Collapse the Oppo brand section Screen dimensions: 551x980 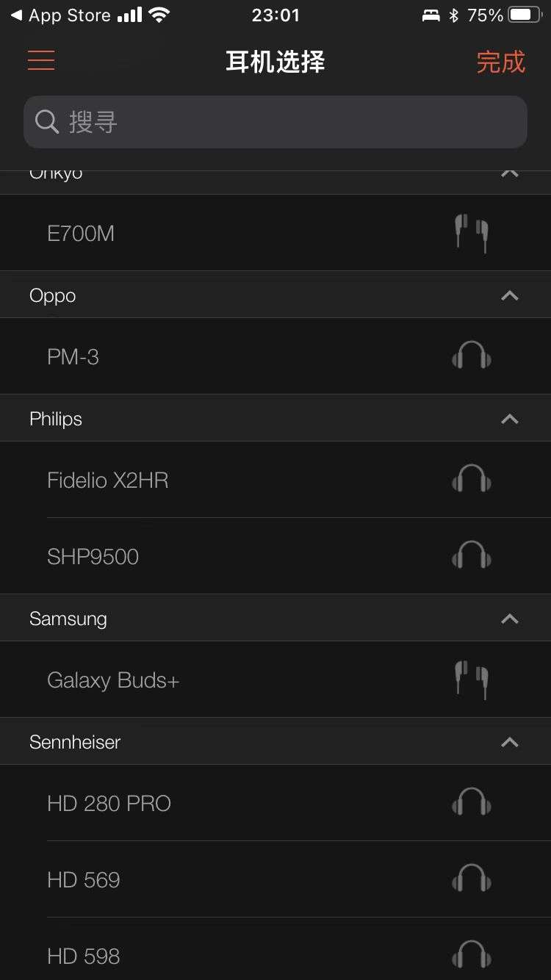click(x=509, y=295)
